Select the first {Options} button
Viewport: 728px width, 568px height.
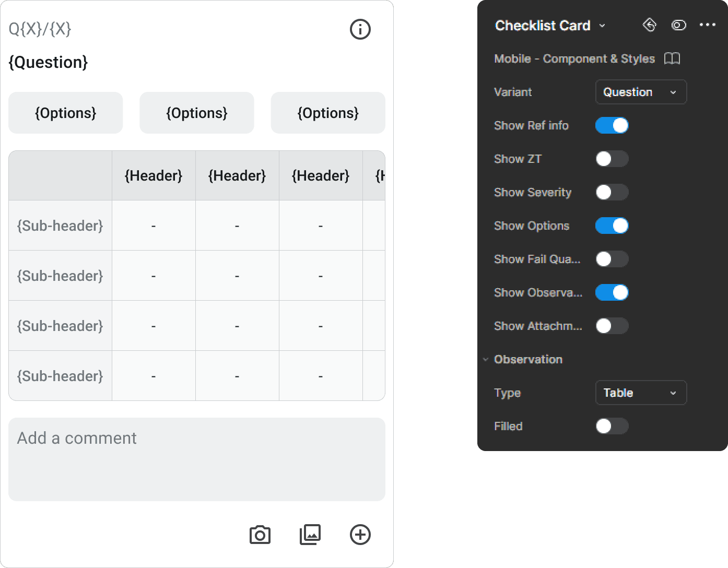pos(66,113)
